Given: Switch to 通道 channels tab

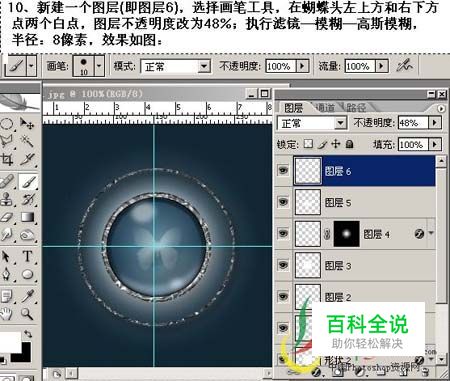Looking at the screenshot, I should pos(325,108).
